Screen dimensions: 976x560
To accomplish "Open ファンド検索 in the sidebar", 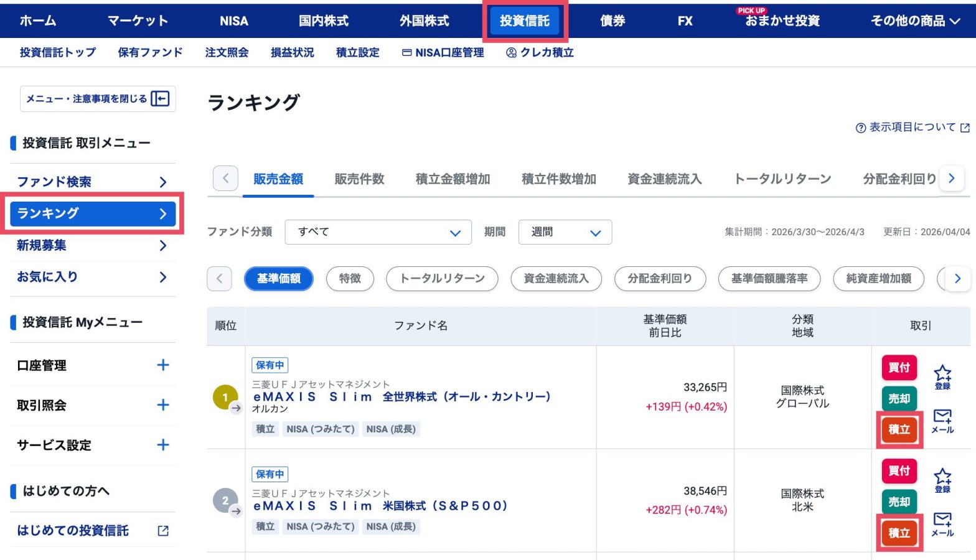I will [x=92, y=182].
